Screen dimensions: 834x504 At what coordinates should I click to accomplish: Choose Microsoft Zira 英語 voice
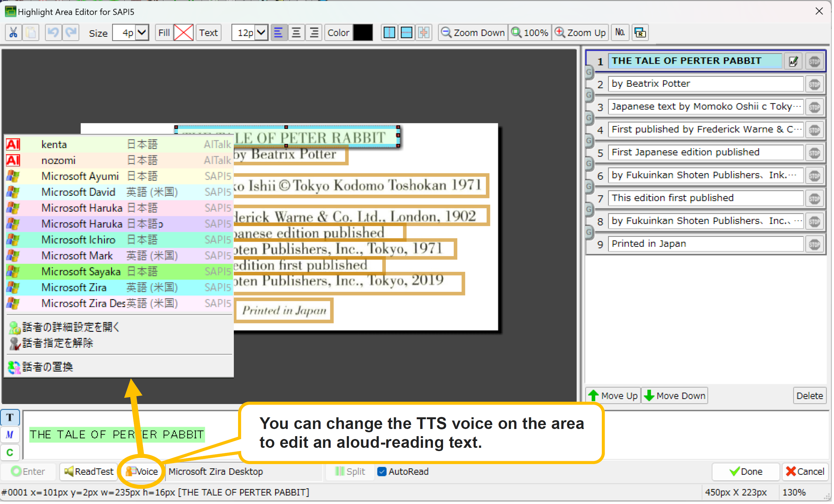(x=119, y=288)
